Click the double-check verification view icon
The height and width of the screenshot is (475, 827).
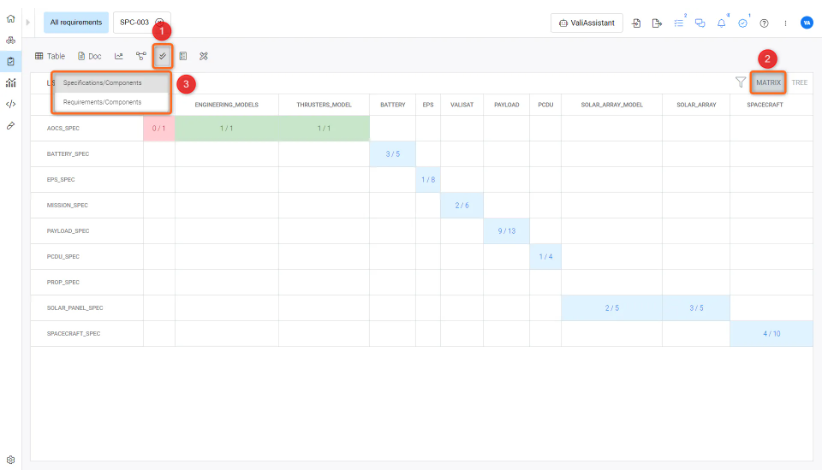click(162, 56)
